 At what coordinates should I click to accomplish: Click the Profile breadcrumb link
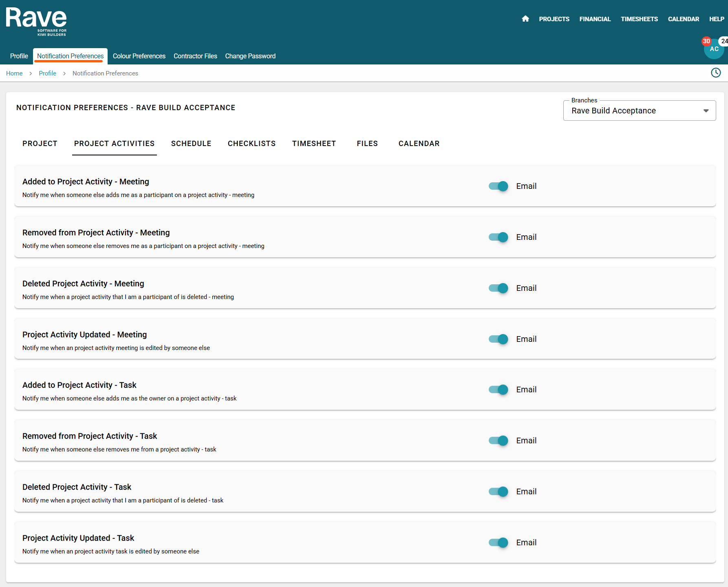point(47,73)
